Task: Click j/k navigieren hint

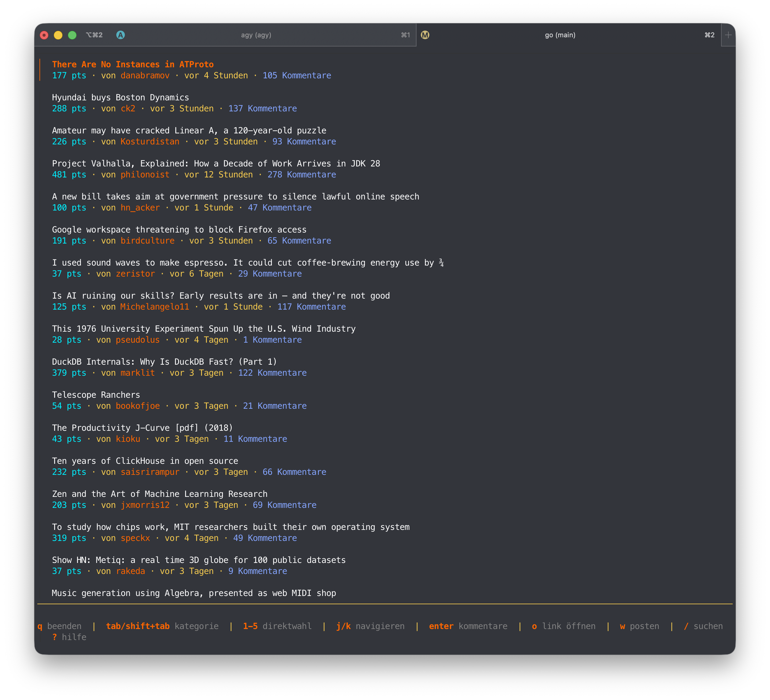Action: (x=370, y=626)
